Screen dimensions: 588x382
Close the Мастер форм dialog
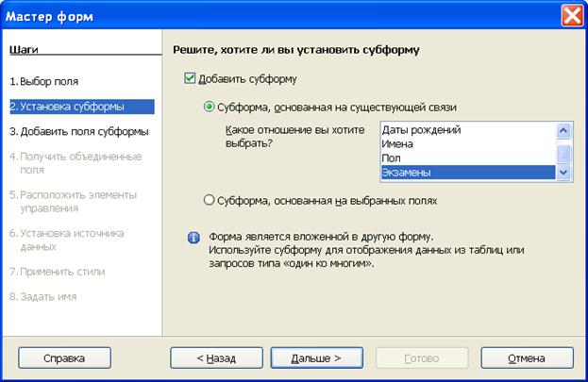[x=572, y=16]
